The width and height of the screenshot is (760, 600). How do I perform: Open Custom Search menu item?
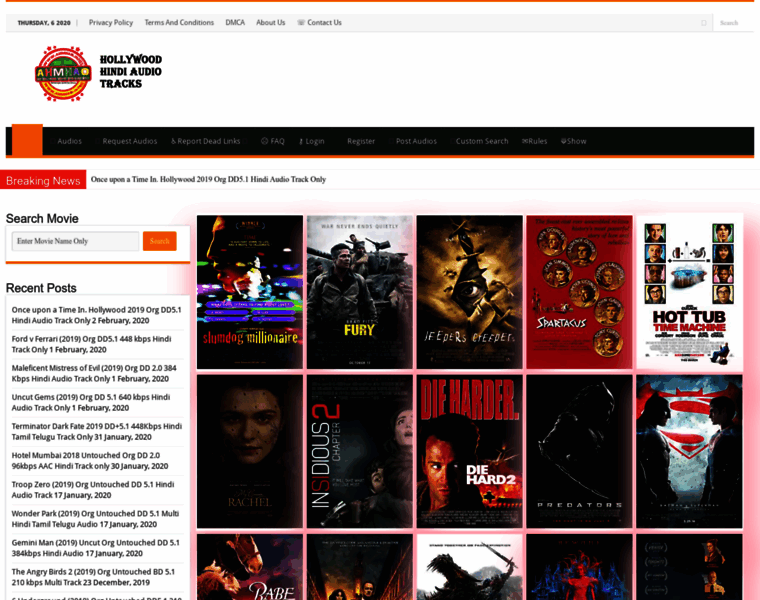481,141
